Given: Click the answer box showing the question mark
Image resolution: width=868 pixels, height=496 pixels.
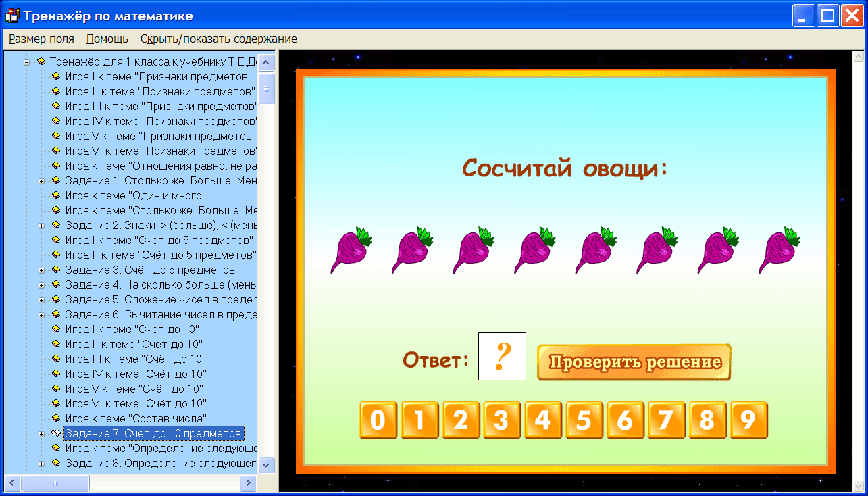Looking at the screenshot, I should 502,357.
